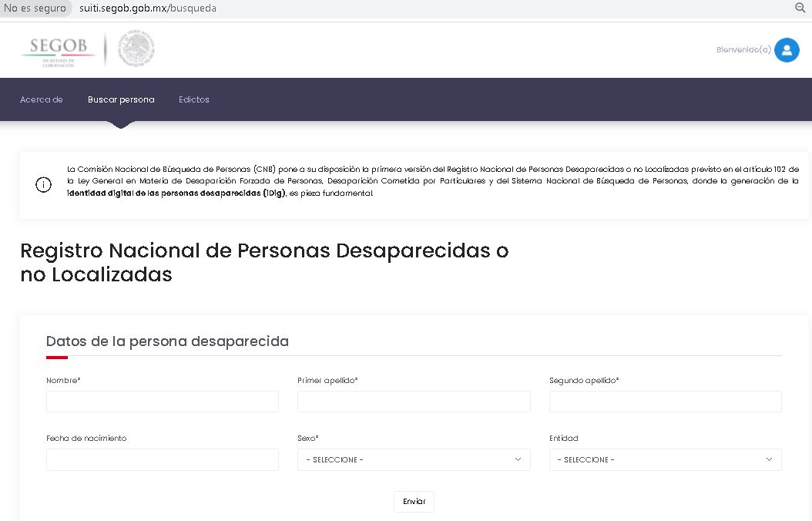Click the browser zoom magnifier icon

pyautogui.click(x=800, y=8)
